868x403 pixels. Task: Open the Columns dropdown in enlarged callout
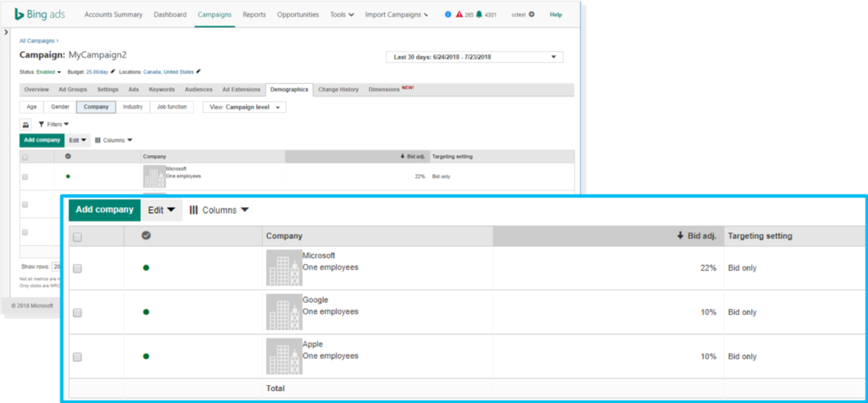pyautogui.click(x=220, y=210)
